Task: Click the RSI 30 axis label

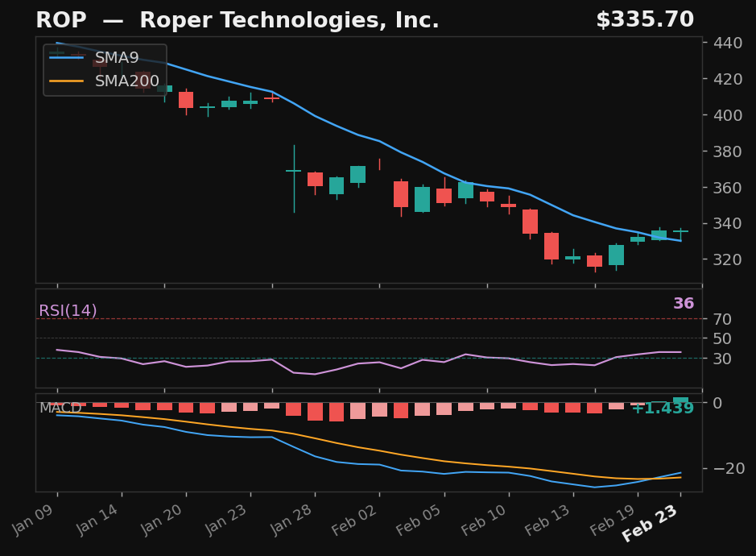Action: click(x=723, y=359)
